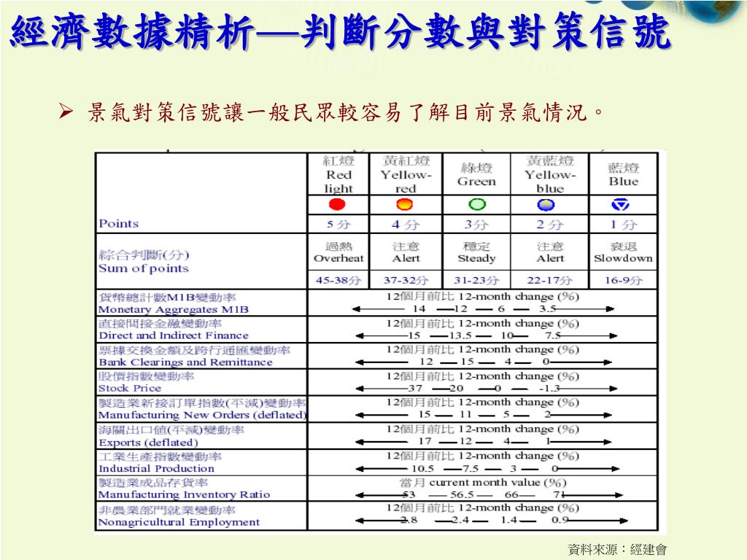Click the yellow-blue light circle icon
The height and width of the screenshot is (560, 747).
[546, 205]
